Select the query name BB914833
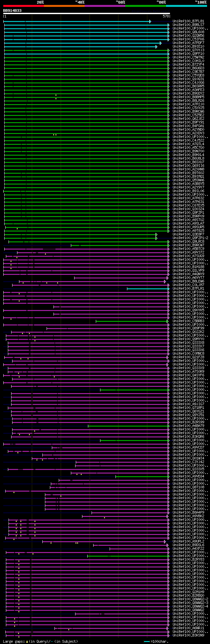 (x=12, y=11)
